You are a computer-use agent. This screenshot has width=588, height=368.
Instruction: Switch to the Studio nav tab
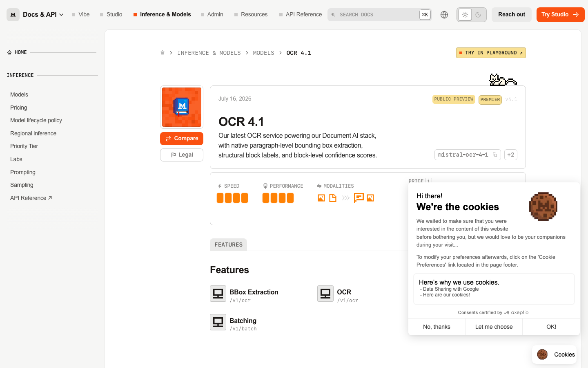(111, 15)
